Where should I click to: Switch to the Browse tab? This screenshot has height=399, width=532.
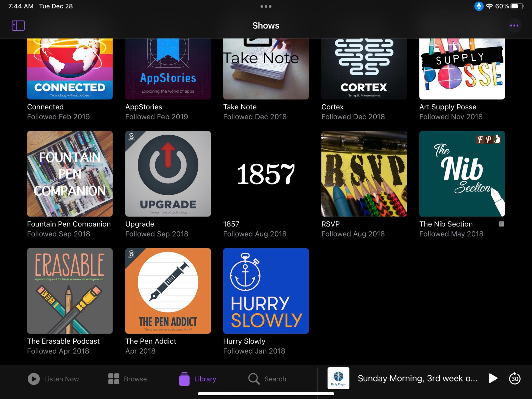pyautogui.click(x=127, y=379)
